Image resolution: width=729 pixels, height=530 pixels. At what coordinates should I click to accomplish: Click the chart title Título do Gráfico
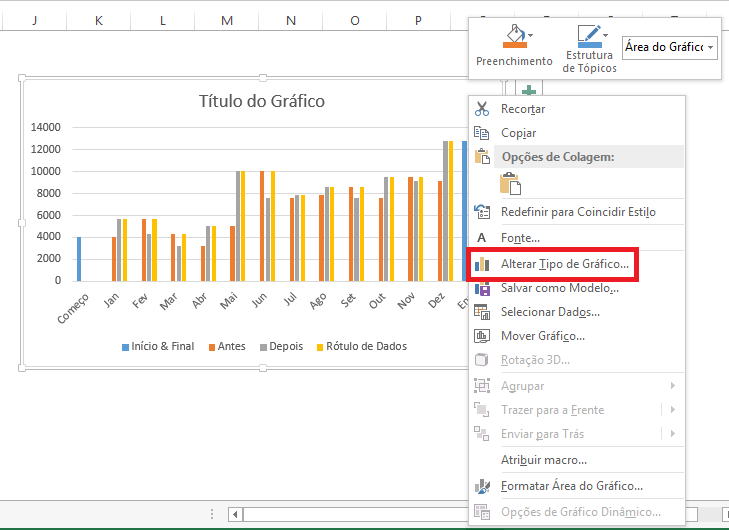[x=262, y=101]
